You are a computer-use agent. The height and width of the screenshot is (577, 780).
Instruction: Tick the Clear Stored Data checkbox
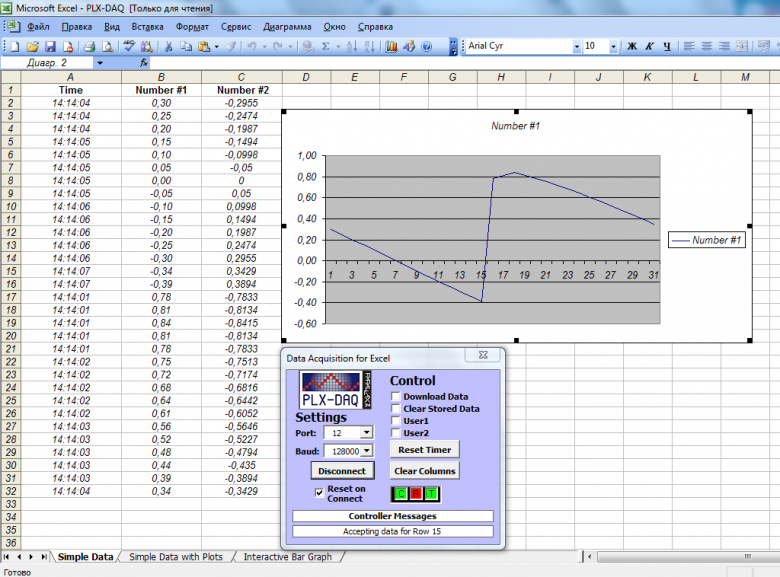coord(395,408)
